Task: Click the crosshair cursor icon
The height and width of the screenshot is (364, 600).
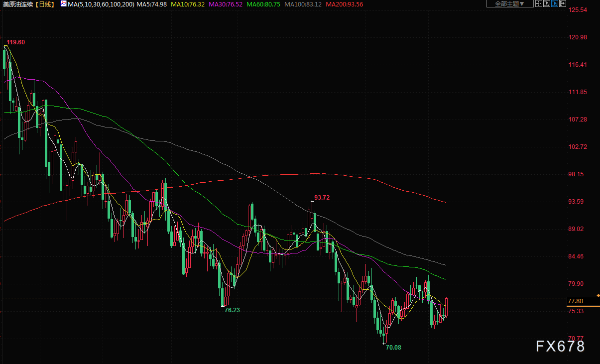Action: click(538, 3)
